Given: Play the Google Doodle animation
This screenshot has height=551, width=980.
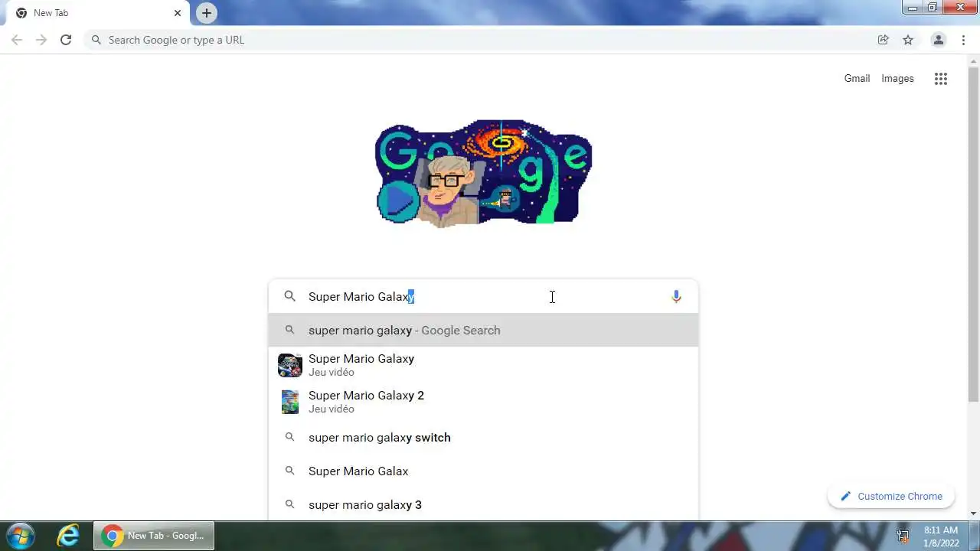Looking at the screenshot, I should (x=398, y=201).
